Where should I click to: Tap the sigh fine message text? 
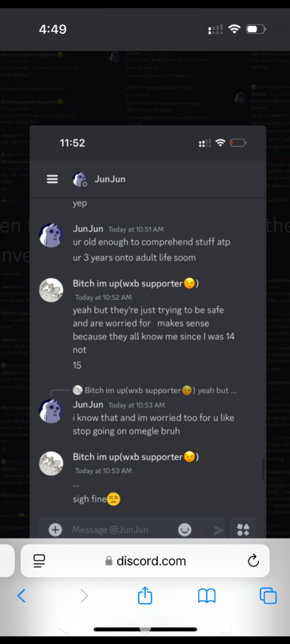point(96,500)
